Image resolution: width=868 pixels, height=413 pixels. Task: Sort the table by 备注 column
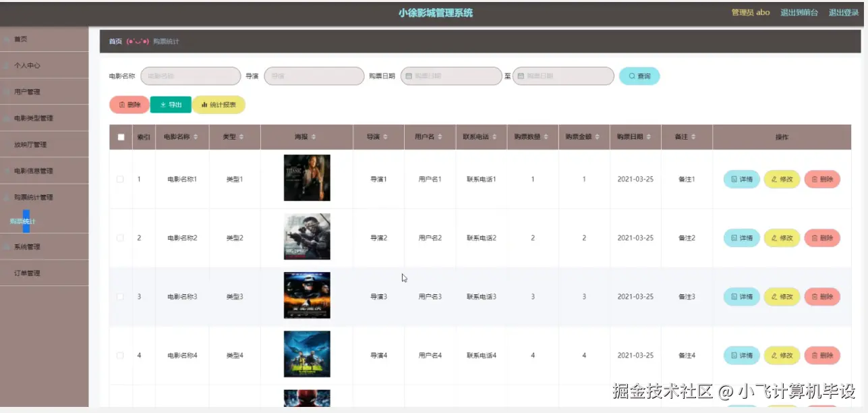click(694, 137)
